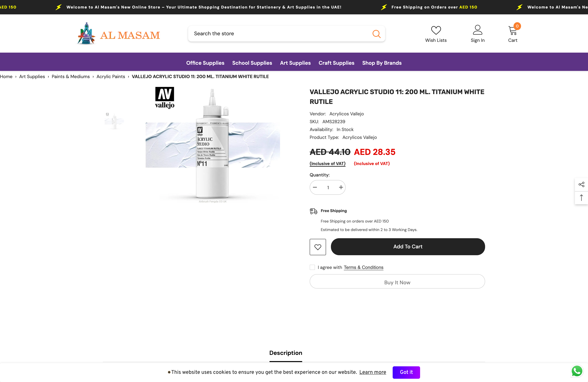Click the Add To Cart button
The height and width of the screenshot is (382, 588).
408,246
